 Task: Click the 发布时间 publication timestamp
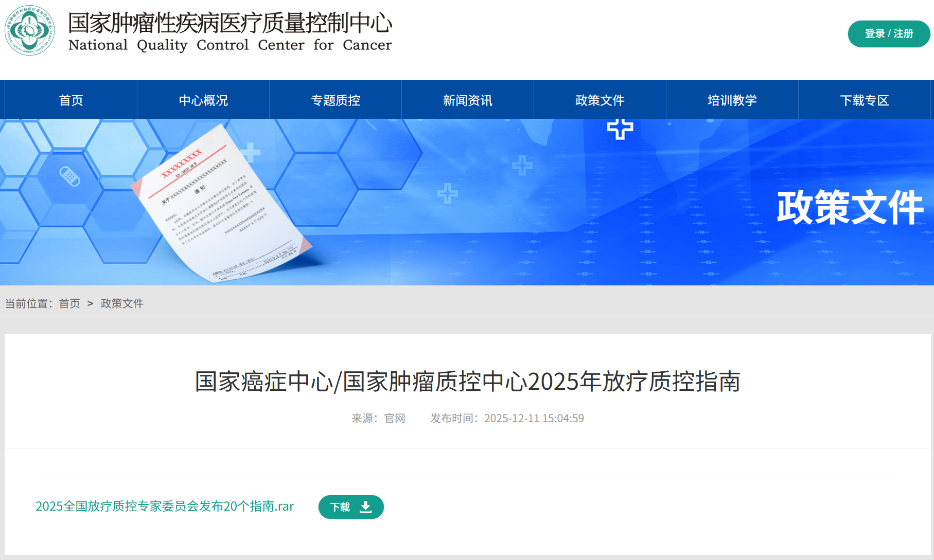tap(507, 419)
